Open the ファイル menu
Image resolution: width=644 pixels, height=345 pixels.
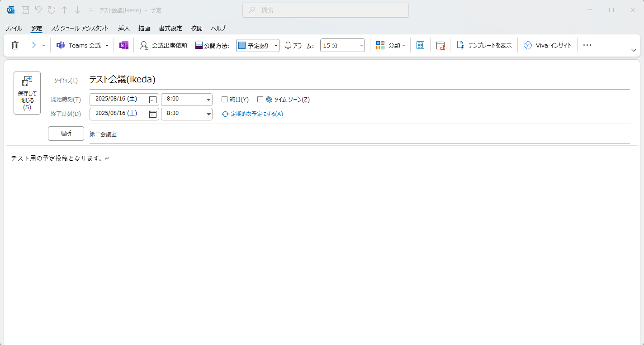click(x=14, y=28)
